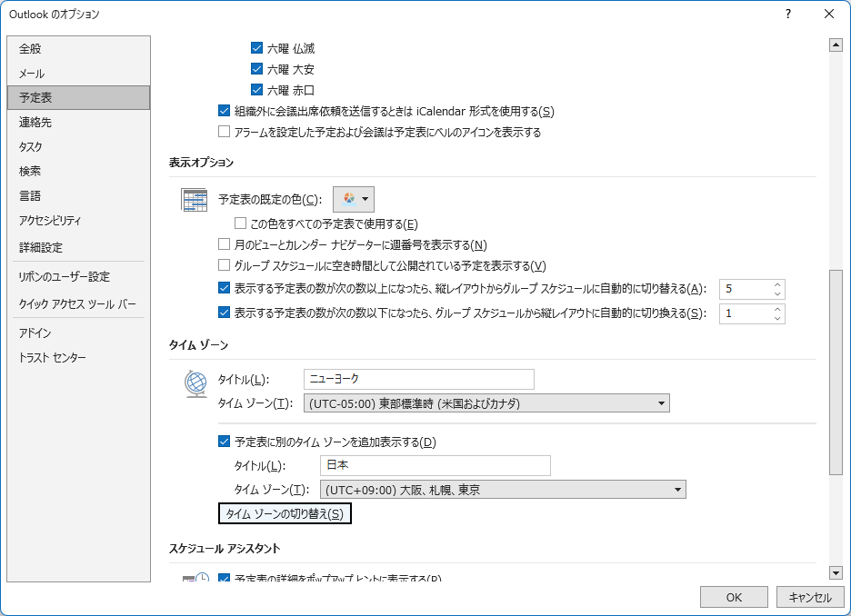Toggle グループ スケジュールから縦レイアウトに切り換える checkbox
Viewport: 851px width, 616px height.
(x=224, y=313)
